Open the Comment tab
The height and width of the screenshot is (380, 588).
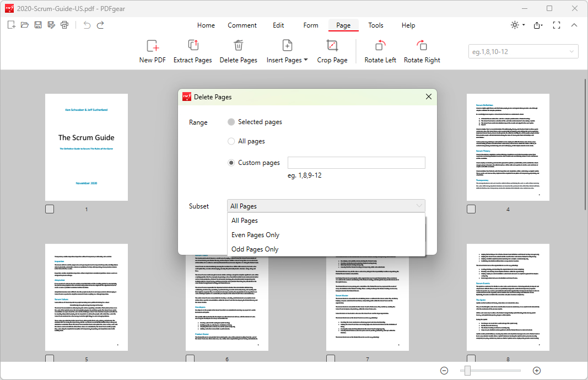point(242,25)
